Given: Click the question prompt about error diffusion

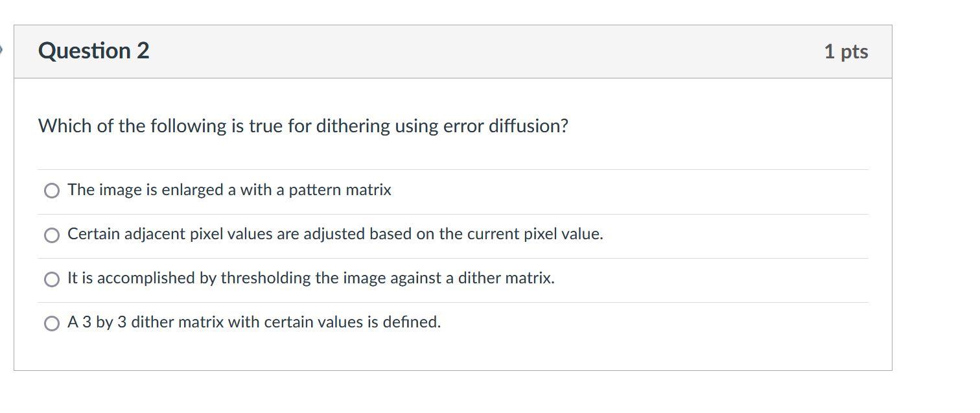Looking at the screenshot, I should click(303, 126).
